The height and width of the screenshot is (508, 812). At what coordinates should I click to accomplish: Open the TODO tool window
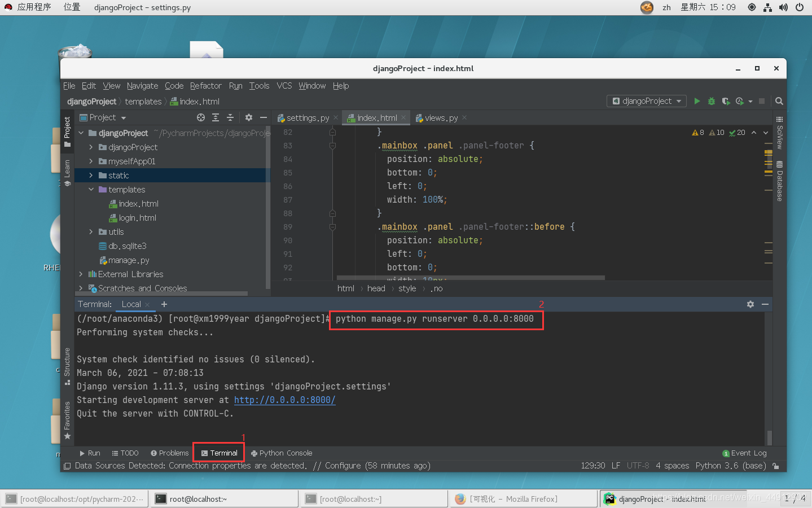(125, 453)
